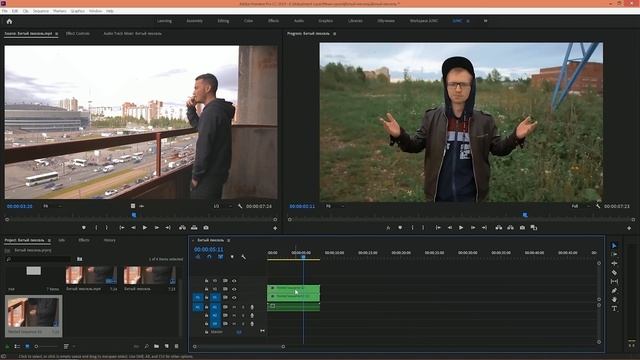640x360 pixels.
Task: Toggle track lock for A1
Action: tap(207, 307)
